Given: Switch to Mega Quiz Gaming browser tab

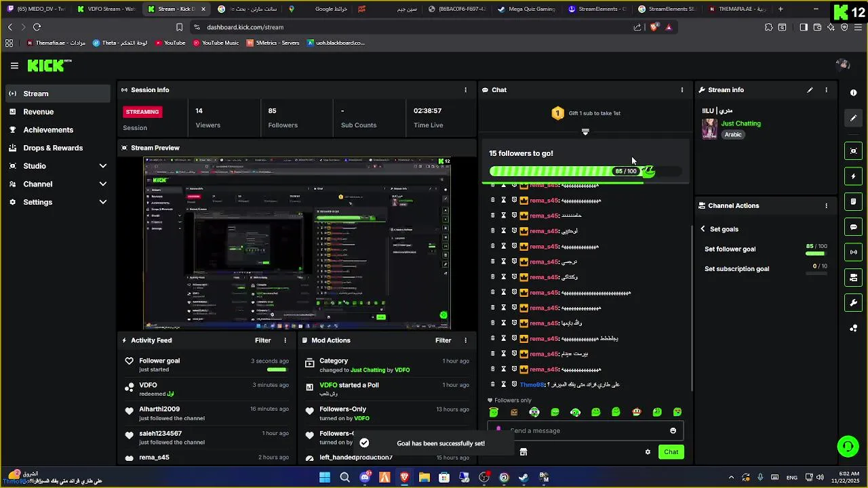Looking at the screenshot, I should [527, 9].
